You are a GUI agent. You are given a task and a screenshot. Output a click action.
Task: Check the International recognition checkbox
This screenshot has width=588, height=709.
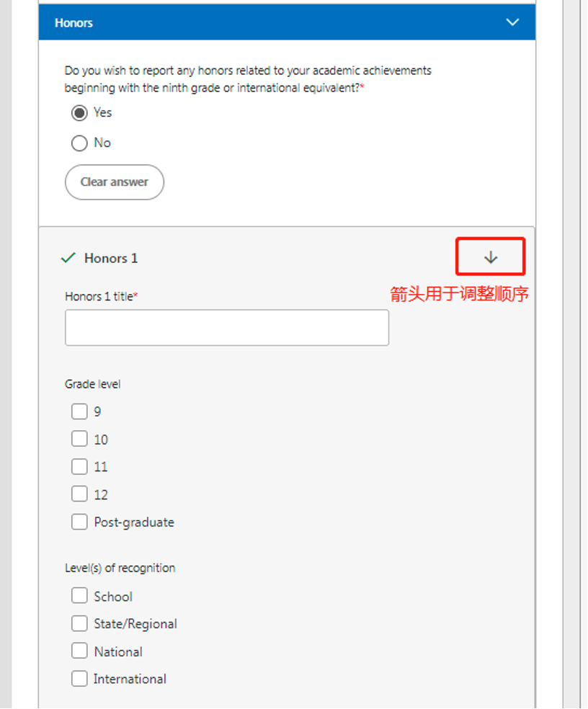coord(79,679)
